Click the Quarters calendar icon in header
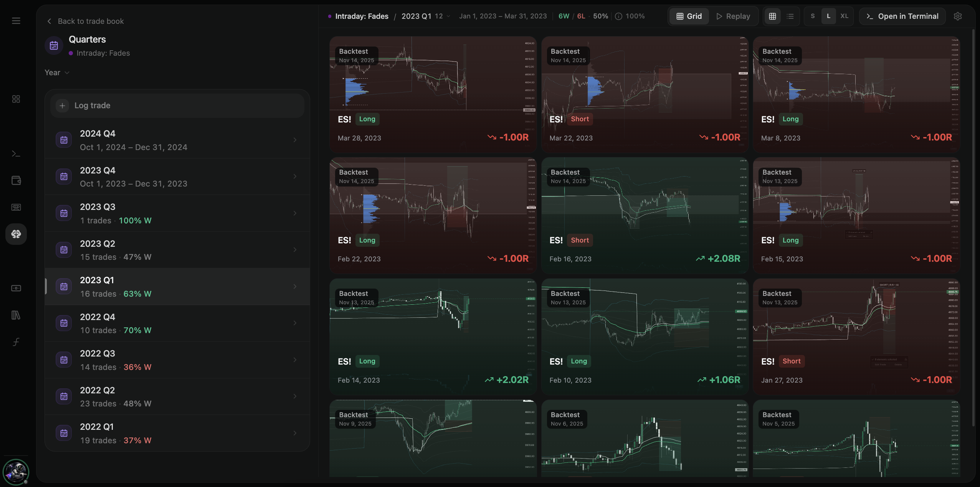980x487 pixels. click(54, 46)
